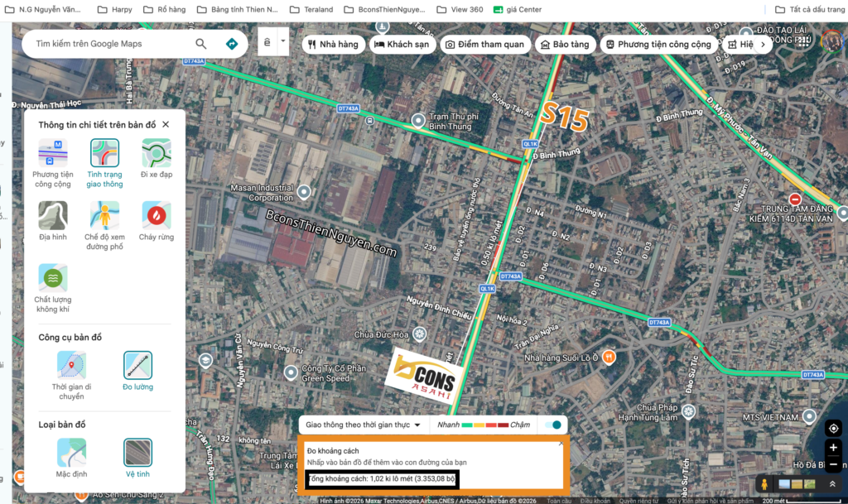
Task: Click 200 mét scale bar
Action: click(801, 501)
